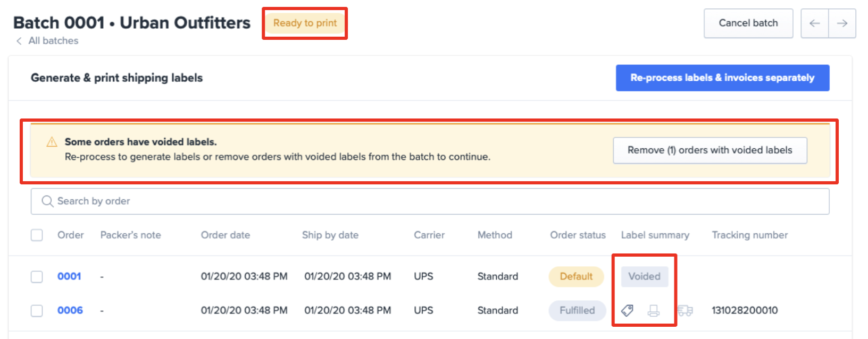The height and width of the screenshot is (339, 868).
Task: Click the Order date column header
Action: pos(226,235)
